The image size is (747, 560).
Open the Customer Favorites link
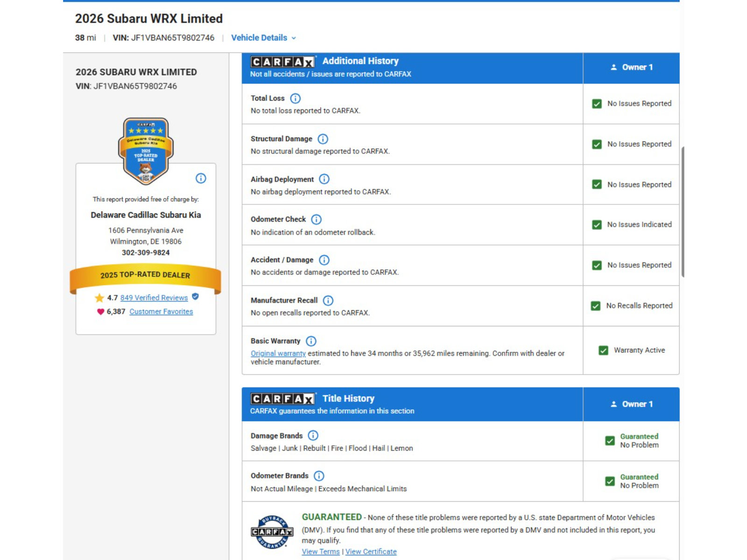tap(161, 312)
